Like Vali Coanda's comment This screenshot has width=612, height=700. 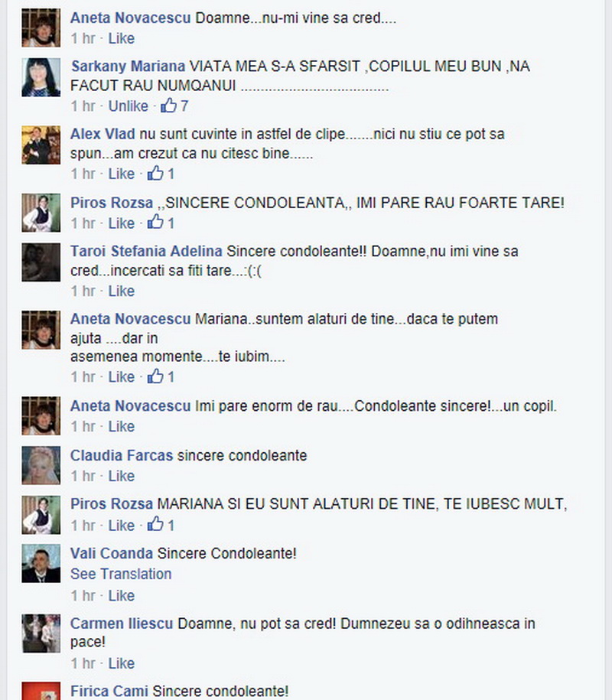coord(122,595)
